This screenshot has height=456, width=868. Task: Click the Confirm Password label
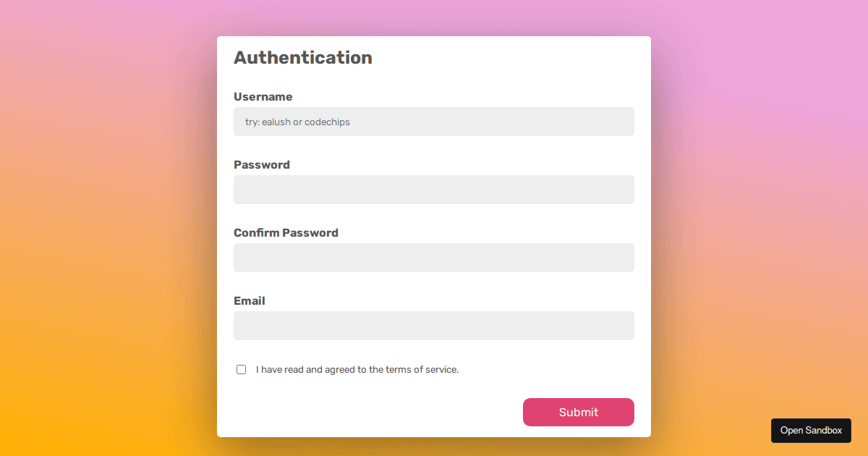coord(286,232)
